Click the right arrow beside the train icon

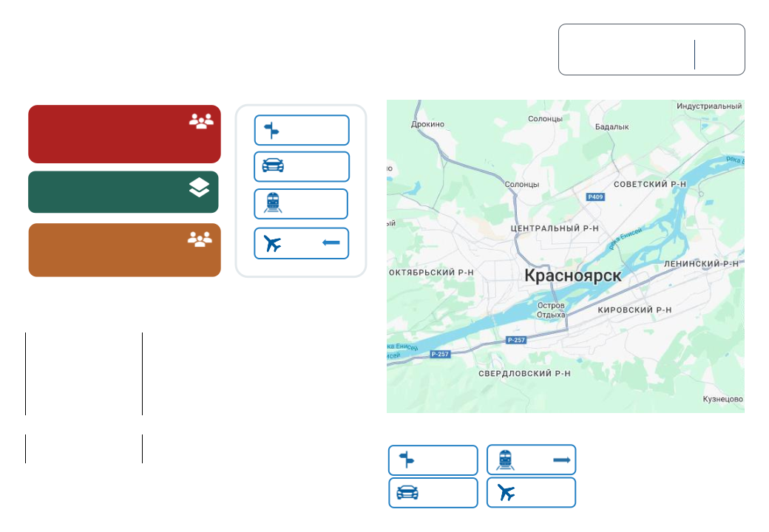point(561,460)
